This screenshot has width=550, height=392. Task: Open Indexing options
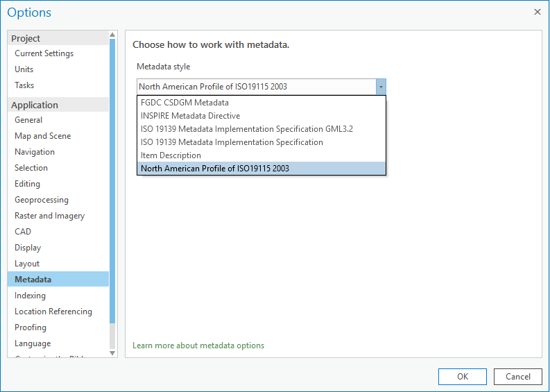(58, 296)
